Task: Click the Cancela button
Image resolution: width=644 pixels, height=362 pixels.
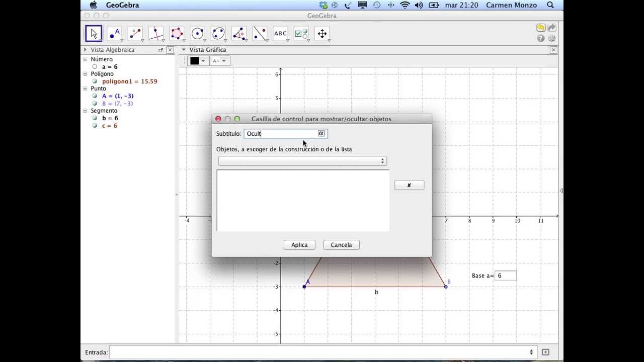Action: click(x=341, y=245)
